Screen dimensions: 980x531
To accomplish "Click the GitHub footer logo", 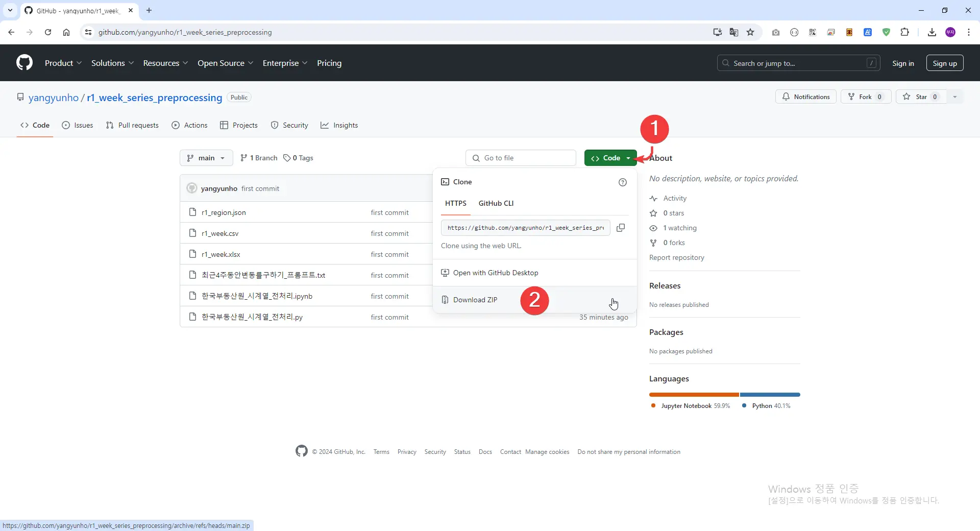I will pos(302,451).
